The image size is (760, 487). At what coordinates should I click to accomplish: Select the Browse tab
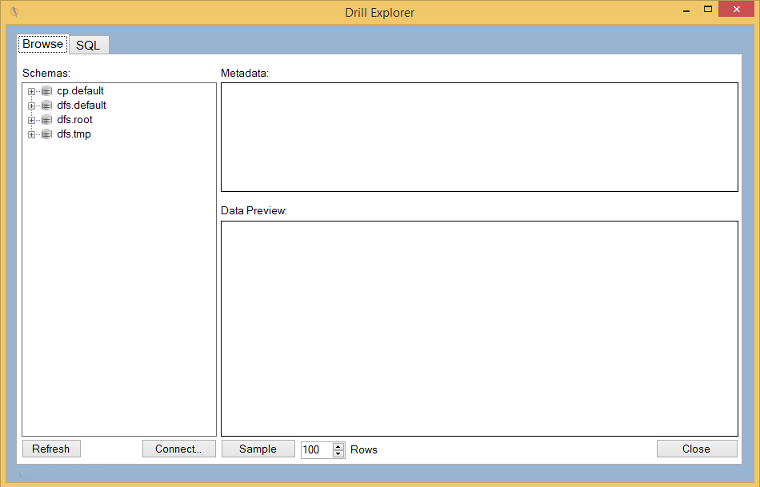pyautogui.click(x=43, y=44)
